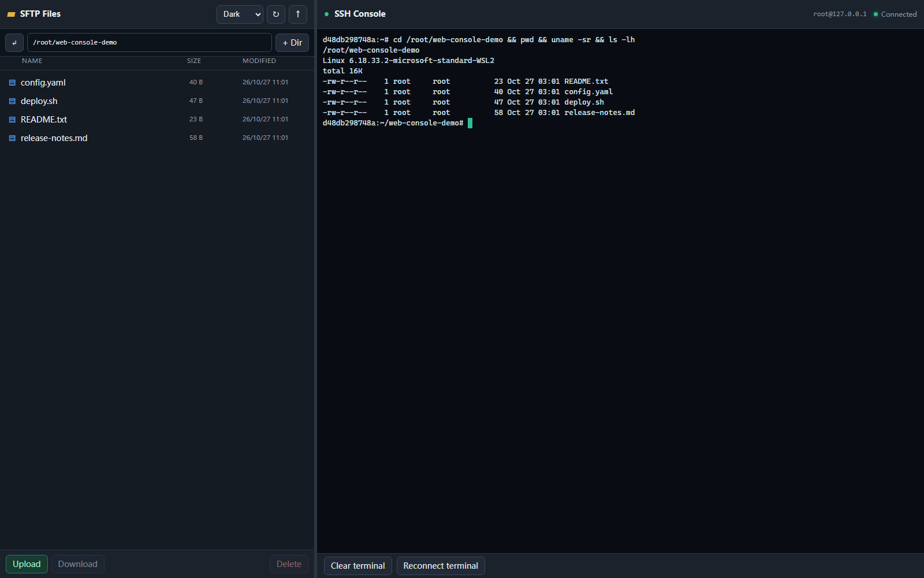Click the 58 B size of release-notes.md
924x578 pixels.
pyautogui.click(x=196, y=138)
